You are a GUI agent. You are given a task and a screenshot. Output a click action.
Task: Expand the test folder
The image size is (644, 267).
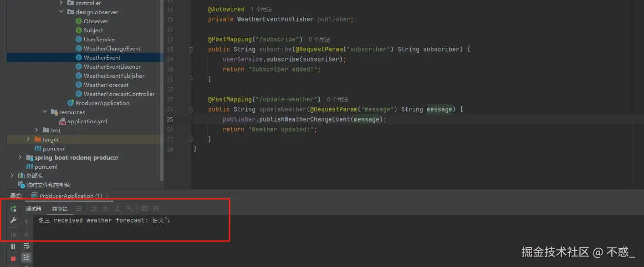tap(37, 130)
